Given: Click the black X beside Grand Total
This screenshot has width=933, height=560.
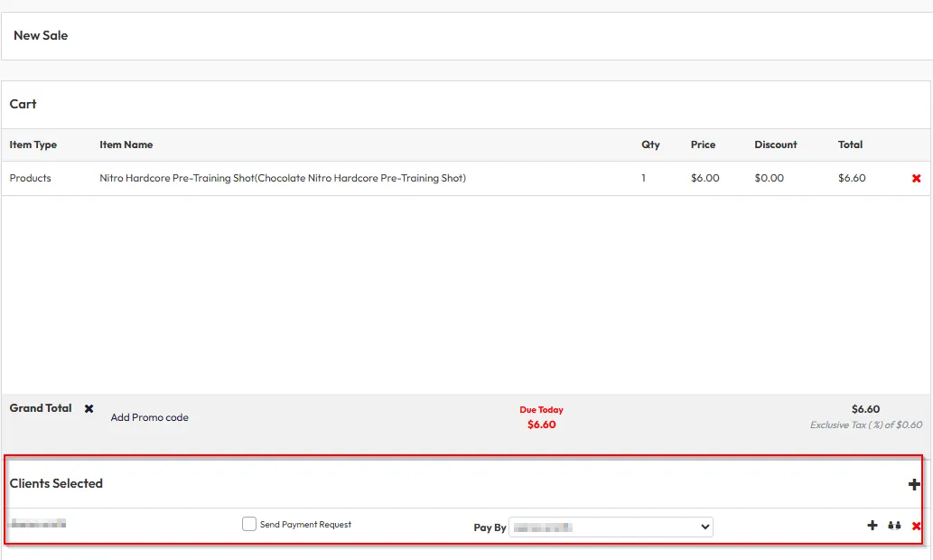Looking at the screenshot, I should pyautogui.click(x=89, y=408).
